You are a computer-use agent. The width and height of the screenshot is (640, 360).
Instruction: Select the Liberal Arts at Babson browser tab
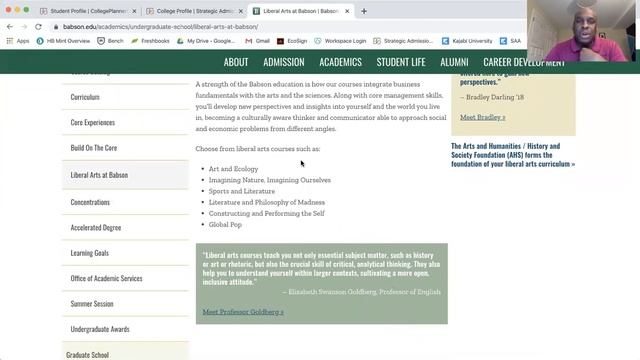(x=300, y=11)
